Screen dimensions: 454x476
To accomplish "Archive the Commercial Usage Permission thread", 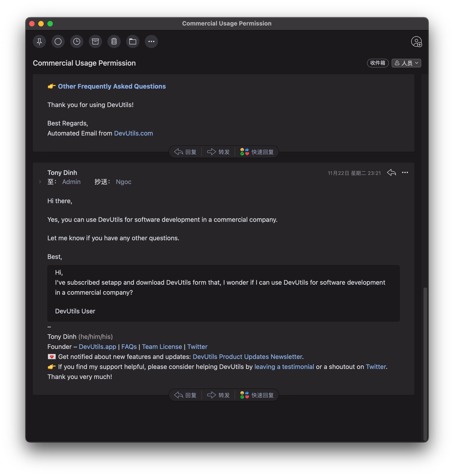I will 95,42.
